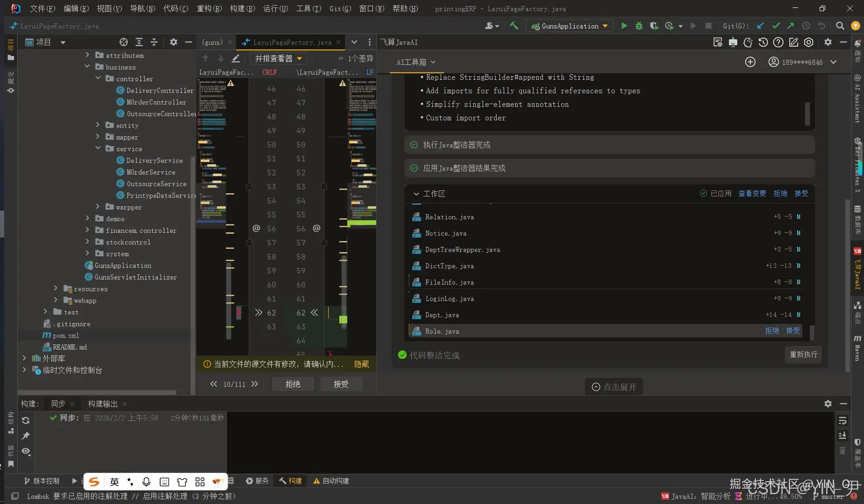Start debugging with the green bug icon
The width and height of the screenshot is (864, 504).
click(x=639, y=26)
